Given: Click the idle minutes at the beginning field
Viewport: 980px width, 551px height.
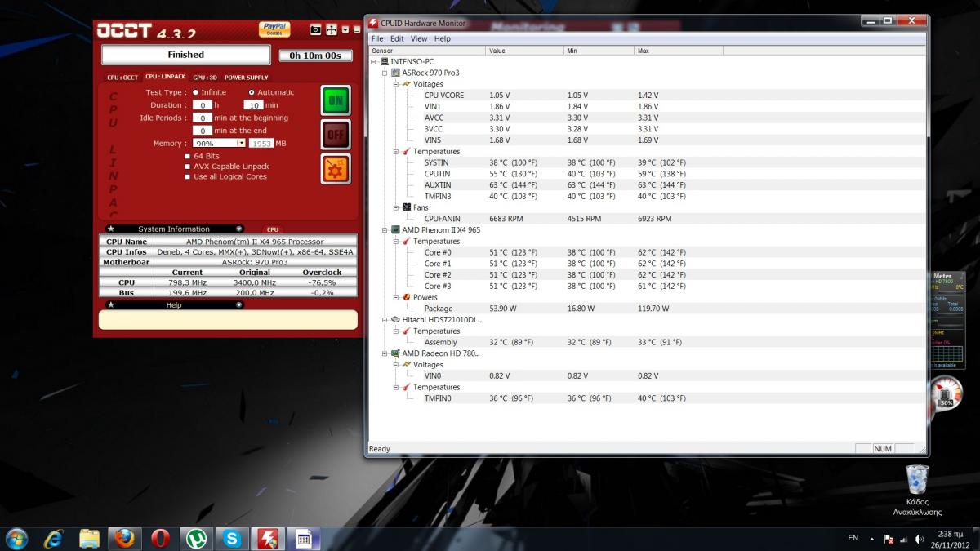Looking at the screenshot, I should (x=203, y=118).
